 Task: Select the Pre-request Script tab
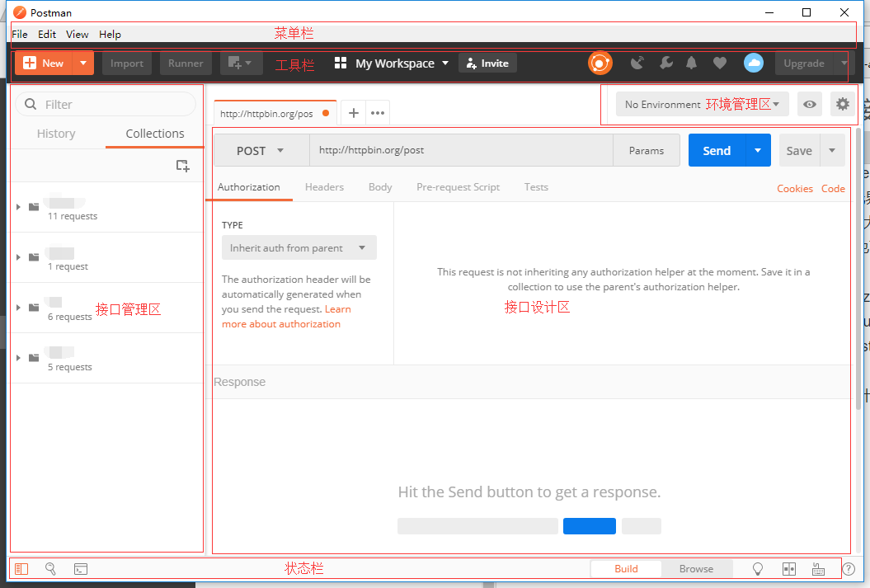point(459,187)
